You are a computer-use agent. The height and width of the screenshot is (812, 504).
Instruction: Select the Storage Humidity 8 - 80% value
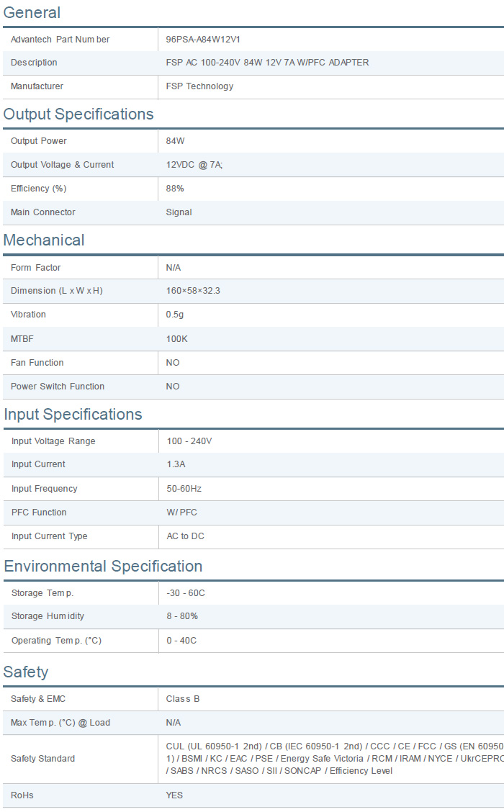[x=182, y=616]
